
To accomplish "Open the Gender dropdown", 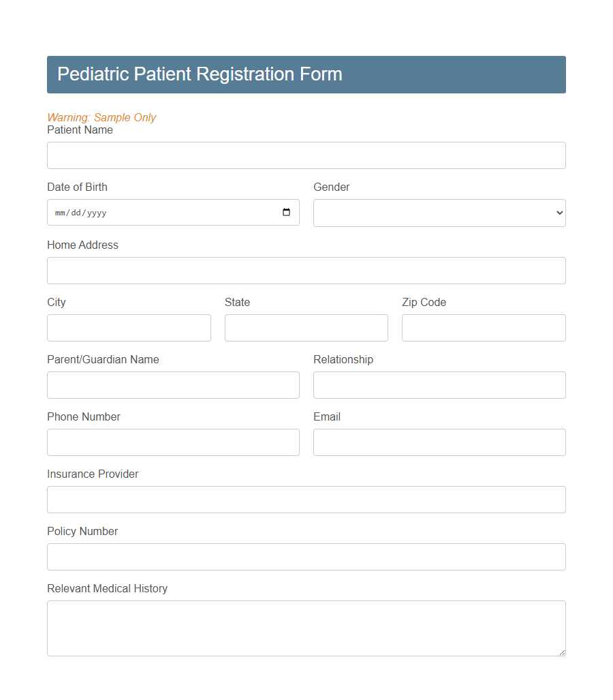I will [x=439, y=213].
